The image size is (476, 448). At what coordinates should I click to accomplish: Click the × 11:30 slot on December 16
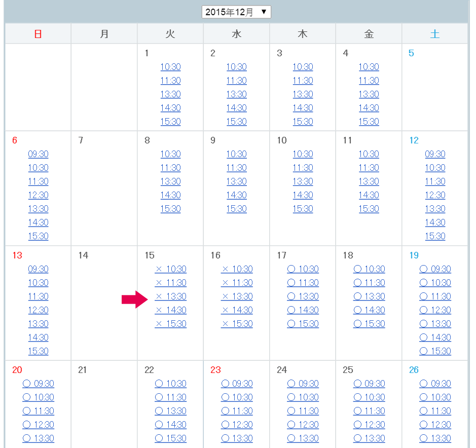pyautogui.click(x=237, y=283)
